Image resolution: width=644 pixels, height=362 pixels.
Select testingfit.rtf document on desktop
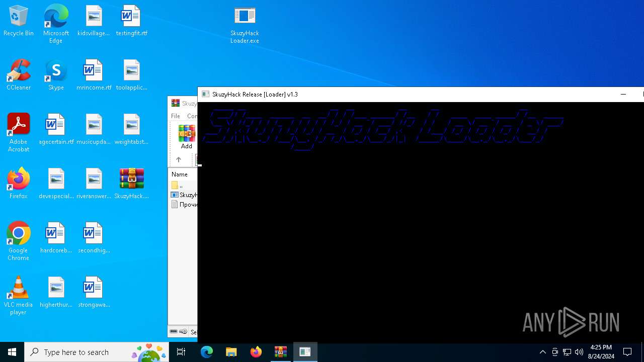point(131,21)
